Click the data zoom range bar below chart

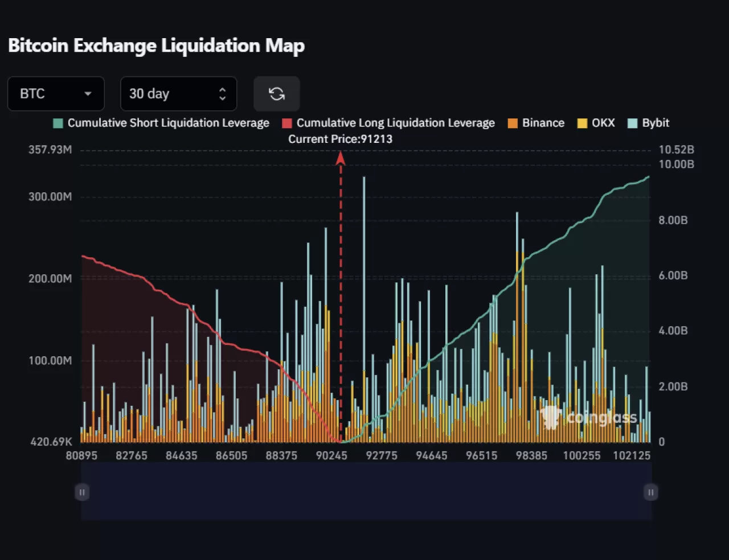(x=366, y=491)
